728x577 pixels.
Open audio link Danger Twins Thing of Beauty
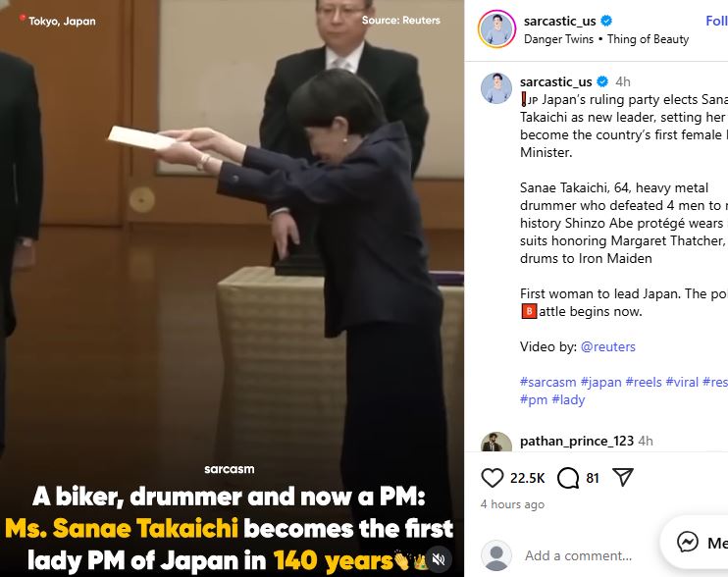pyautogui.click(x=606, y=39)
